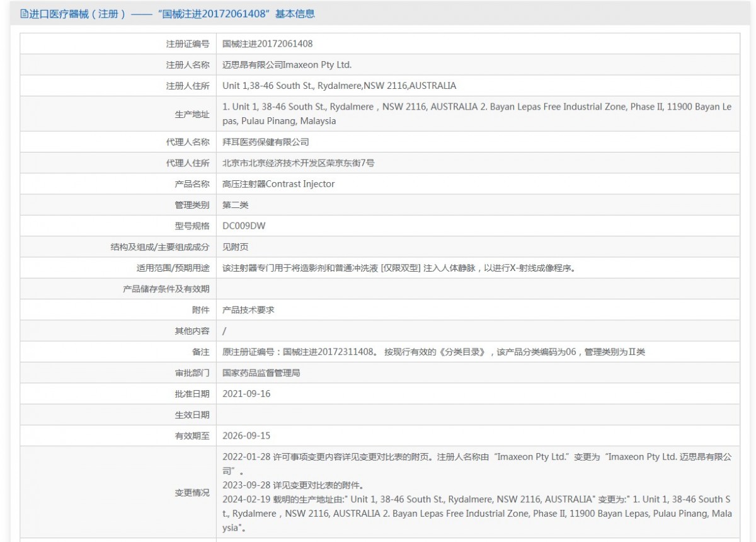Select the 2024-02-19 production address change record

pos(477,513)
